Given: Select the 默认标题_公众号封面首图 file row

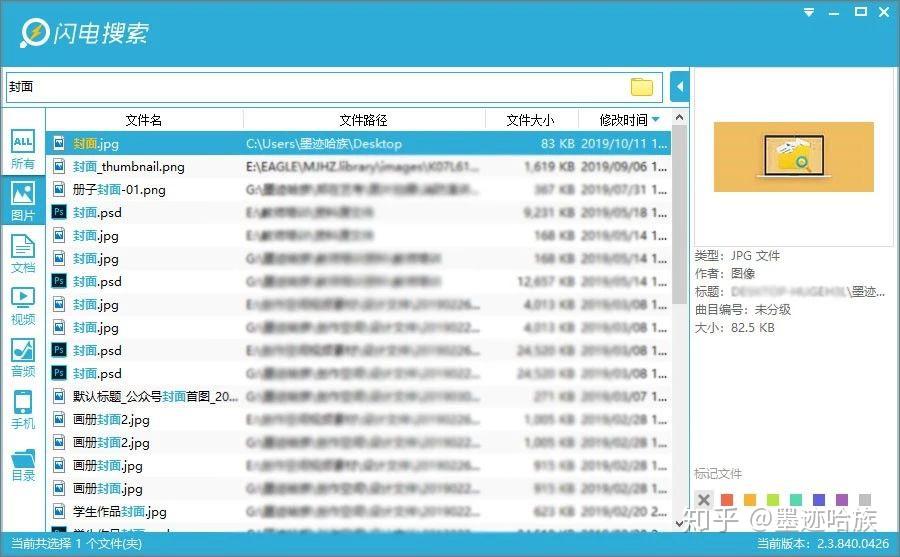Looking at the screenshot, I should (x=359, y=396).
